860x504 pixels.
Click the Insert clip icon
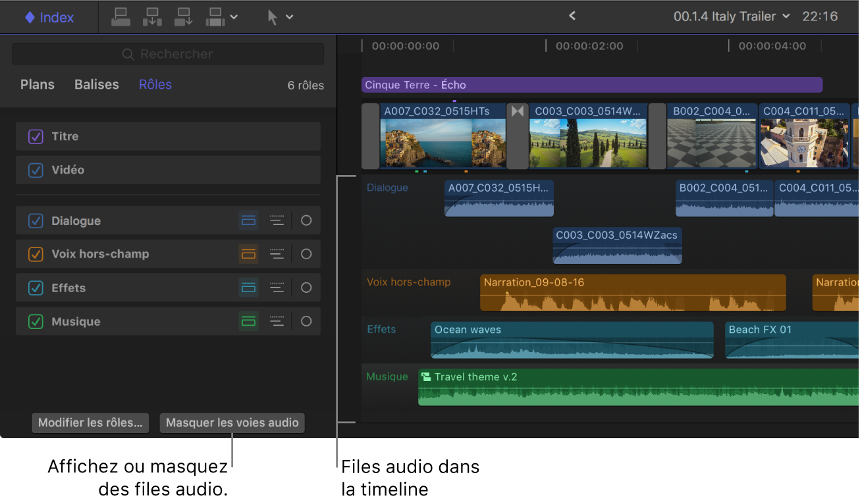152,16
